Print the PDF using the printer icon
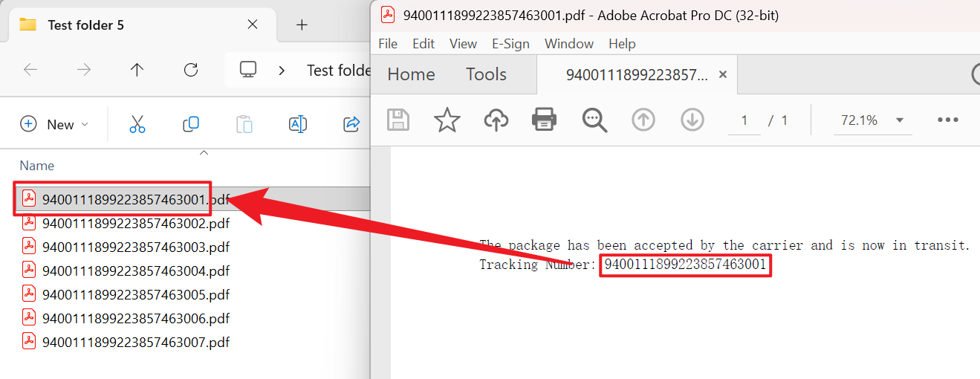Viewport: 980px width, 379px height. [x=544, y=120]
